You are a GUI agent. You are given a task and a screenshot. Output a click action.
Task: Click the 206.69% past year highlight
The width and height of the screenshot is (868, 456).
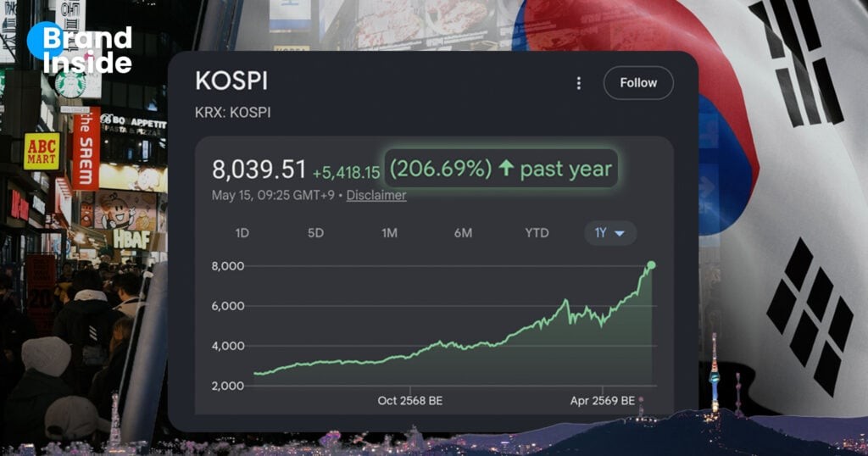[x=501, y=168]
